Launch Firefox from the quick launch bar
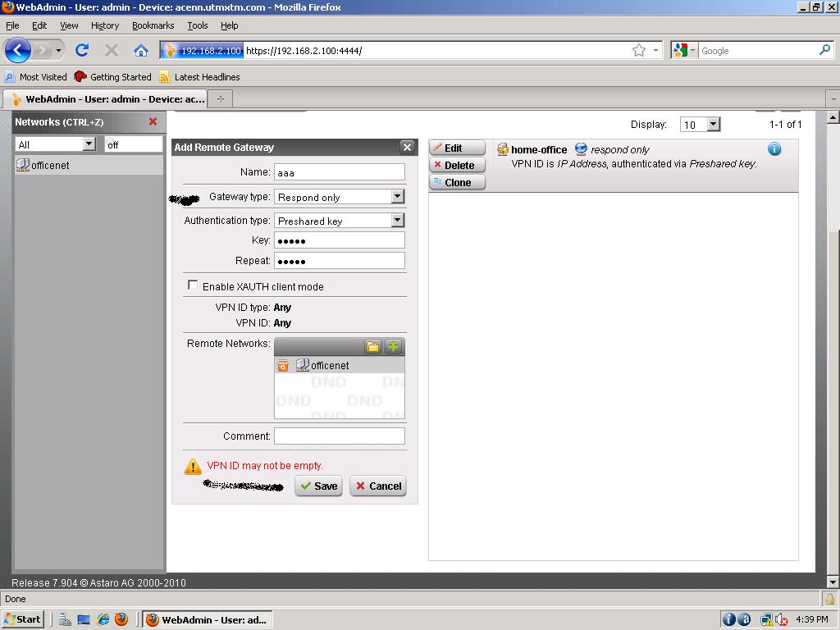 pos(121,619)
